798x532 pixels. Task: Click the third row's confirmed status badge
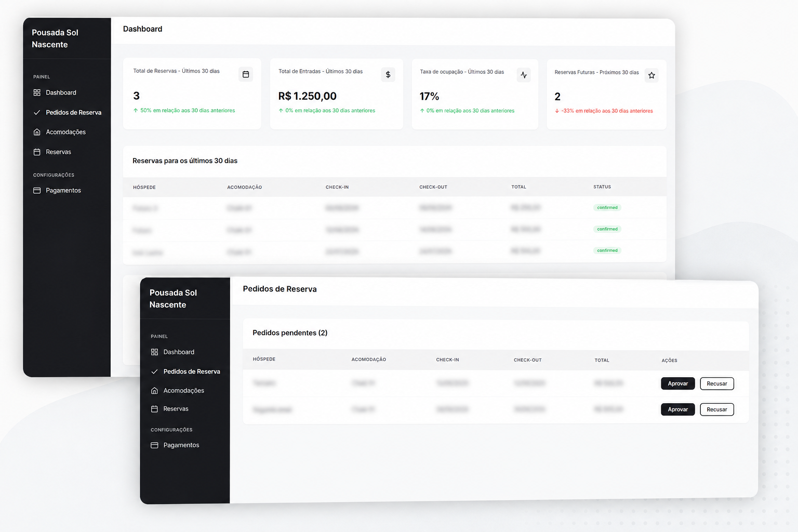(607, 250)
